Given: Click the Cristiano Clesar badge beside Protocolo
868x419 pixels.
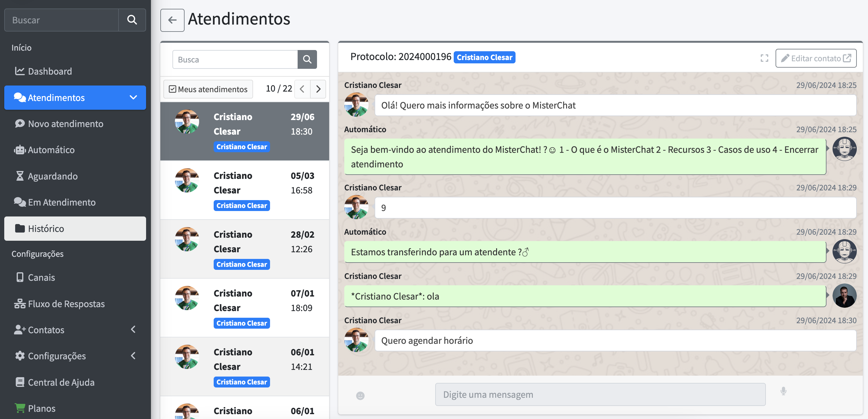Looking at the screenshot, I should coord(484,57).
